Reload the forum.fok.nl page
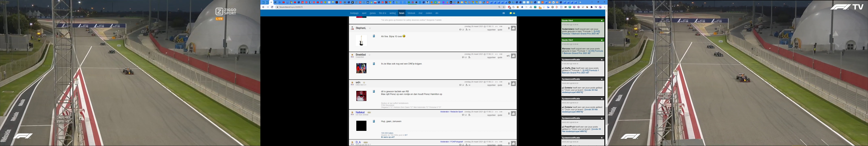 [272, 7]
